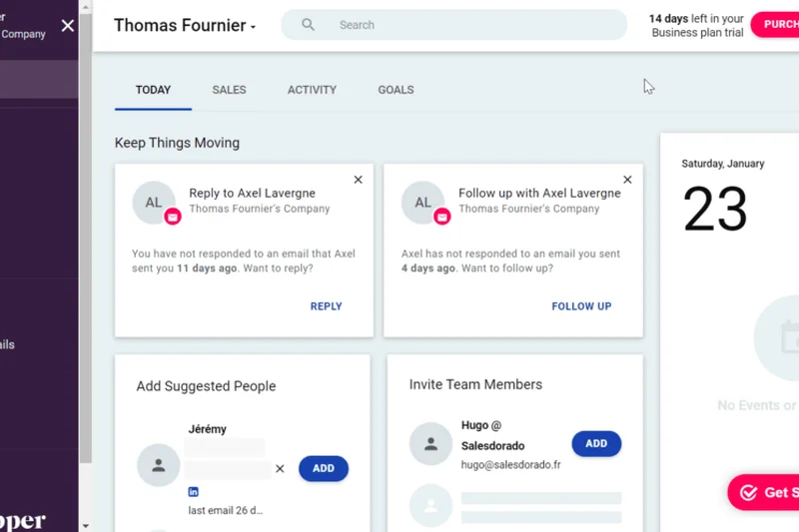Screen dimensions: 799x532
Task: Open the Activity tab
Action: 312,90
